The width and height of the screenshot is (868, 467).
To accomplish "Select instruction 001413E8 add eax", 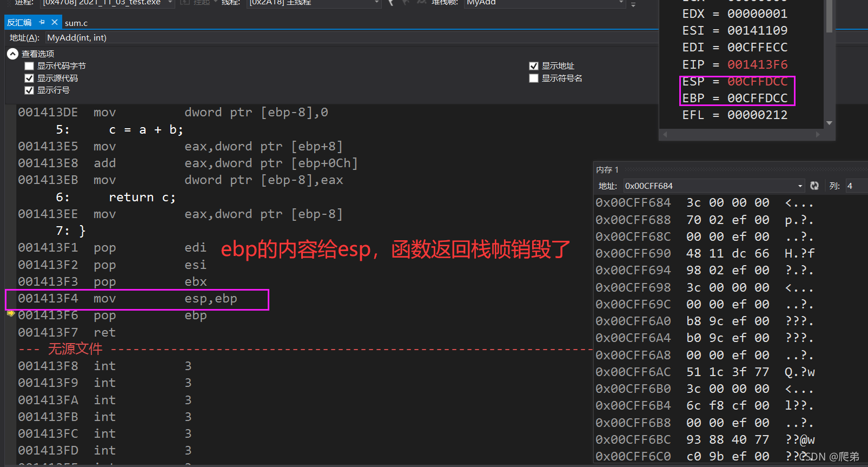I will (x=188, y=163).
